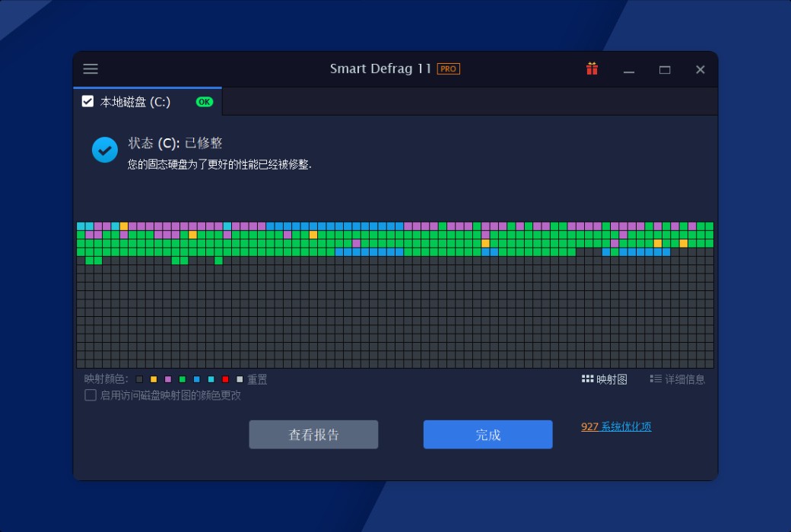Open the hamburger menu
Screen dimensions: 791x532
[91, 69]
